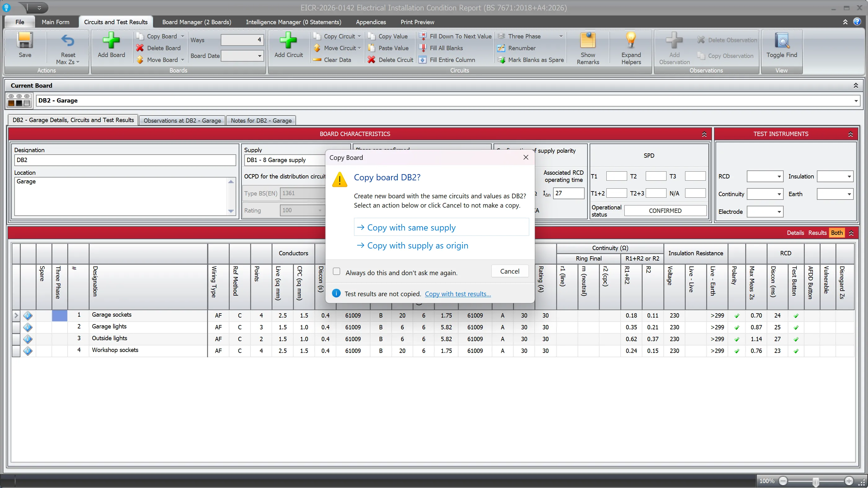The image size is (868, 488).
Task: Collapse the Board Characteristics section
Action: coord(704,134)
